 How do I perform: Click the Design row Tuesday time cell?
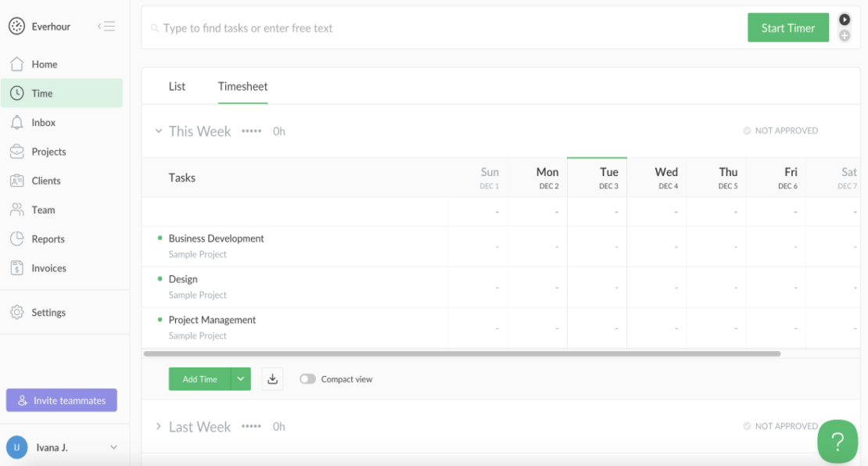[597, 288]
